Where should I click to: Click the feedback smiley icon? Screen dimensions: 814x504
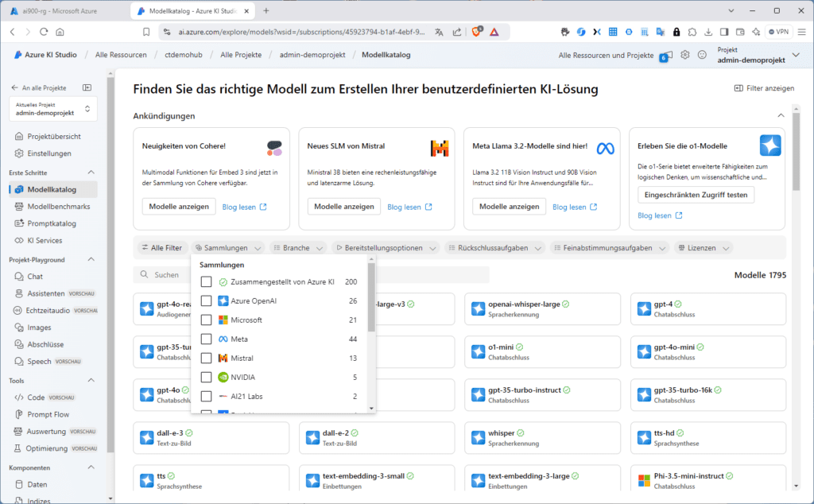click(x=702, y=55)
